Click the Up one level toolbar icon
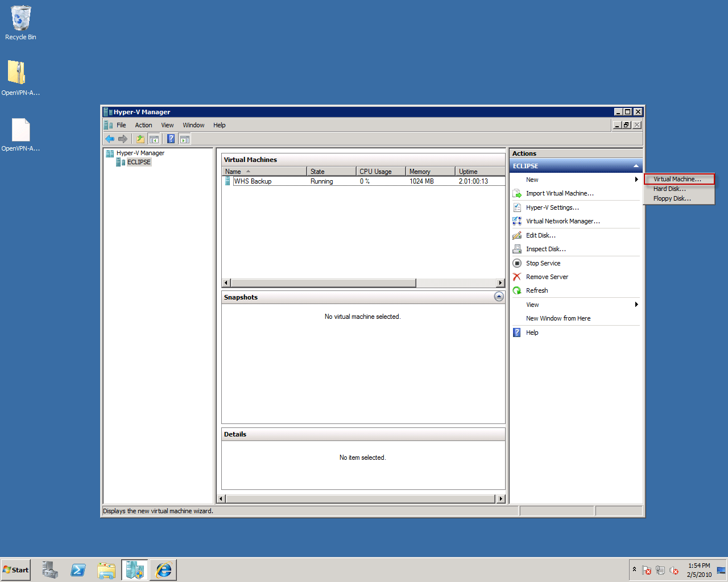The height and width of the screenshot is (582, 728). tap(140, 139)
